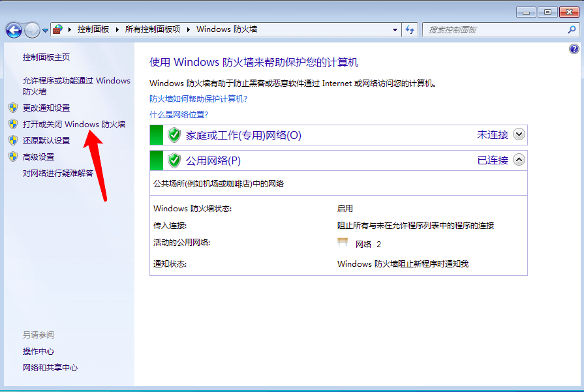This screenshot has width=584, height=392.
Task: Click the 未连接 status text
Action: 493,134
